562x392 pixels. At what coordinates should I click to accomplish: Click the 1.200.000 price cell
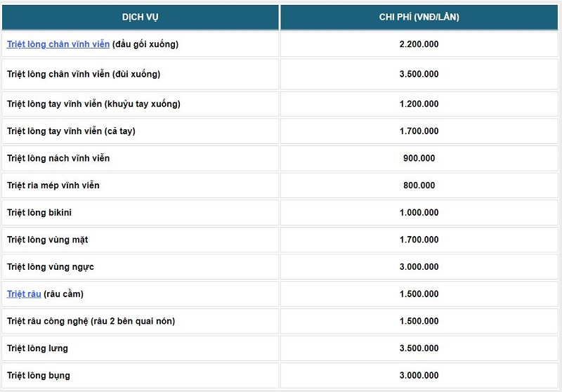click(x=419, y=104)
